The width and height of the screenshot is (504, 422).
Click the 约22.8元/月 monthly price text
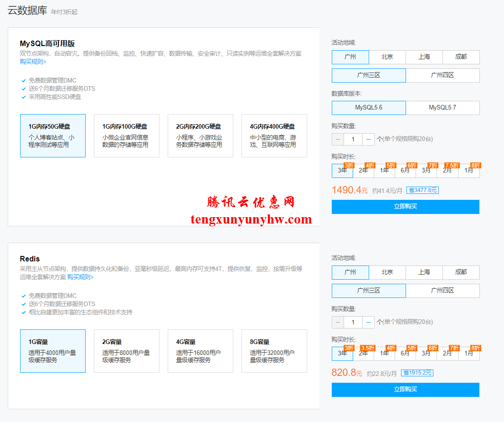click(381, 373)
